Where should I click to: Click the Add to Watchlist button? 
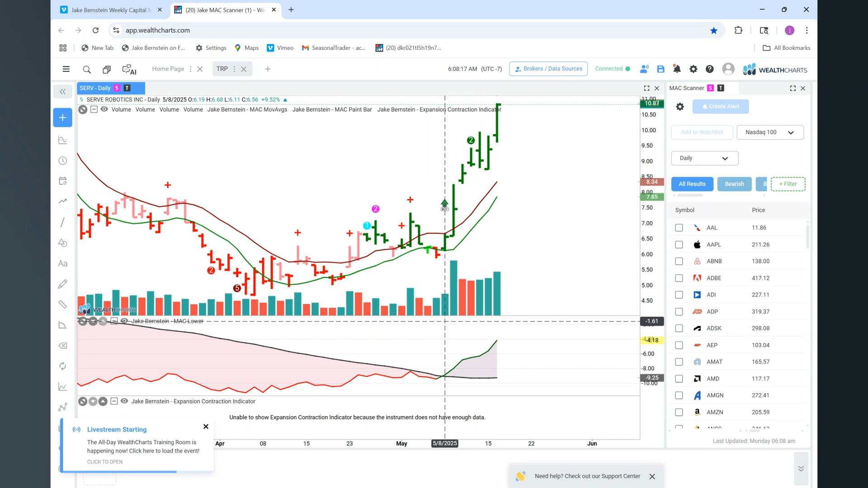(702, 132)
